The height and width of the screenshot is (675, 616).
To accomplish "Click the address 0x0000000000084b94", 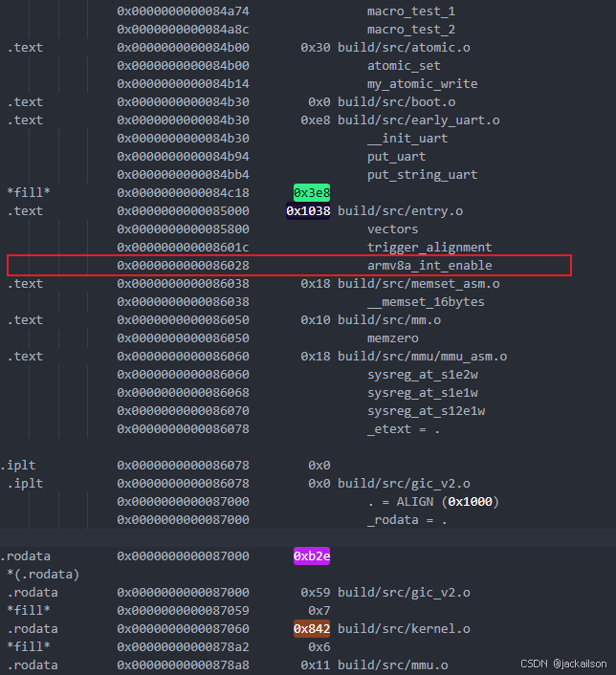I will pos(183,156).
